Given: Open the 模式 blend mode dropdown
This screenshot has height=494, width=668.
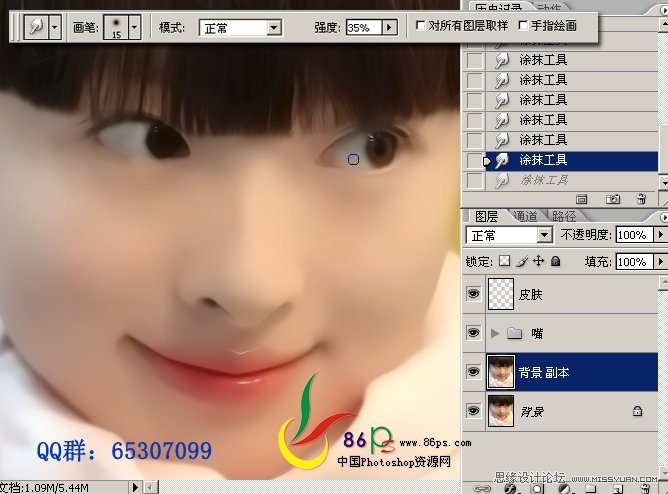Looking at the screenshot, I should point(241,28).
